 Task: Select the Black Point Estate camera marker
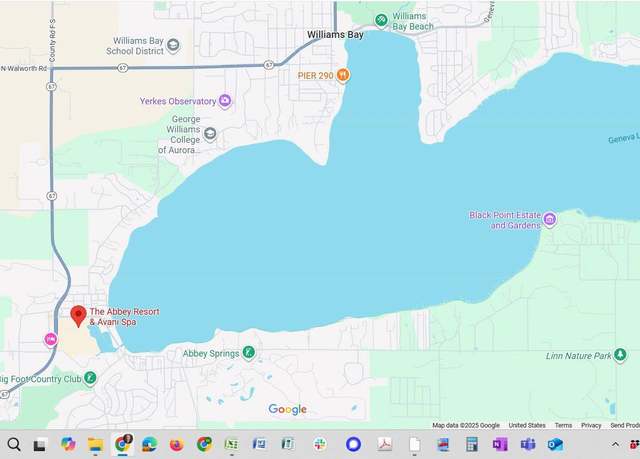coord(550,220)
